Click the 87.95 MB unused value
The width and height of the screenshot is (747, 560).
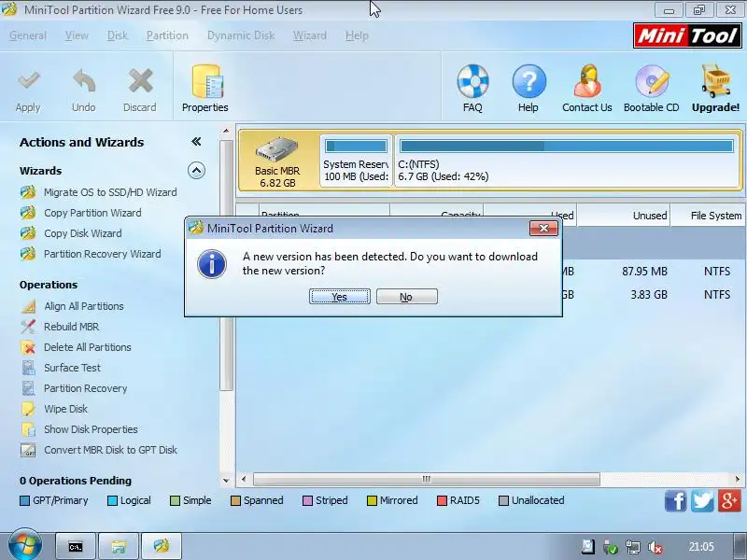click(x=644, y=272)
